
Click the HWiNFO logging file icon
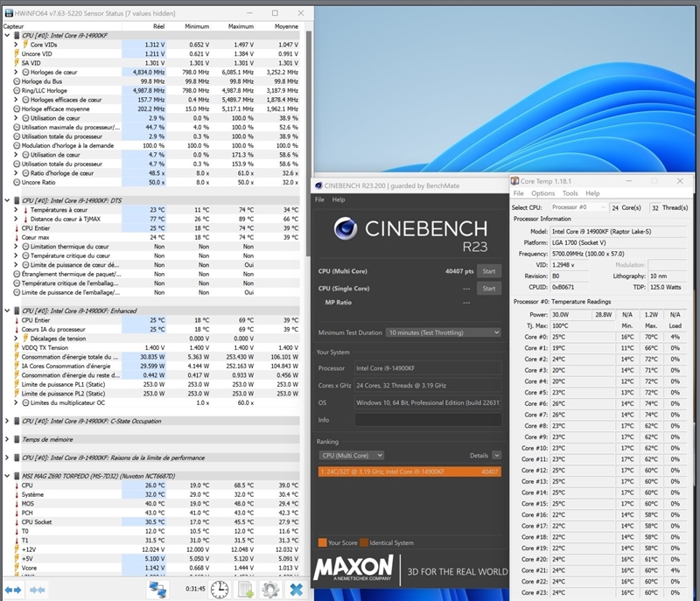[246, 589]
